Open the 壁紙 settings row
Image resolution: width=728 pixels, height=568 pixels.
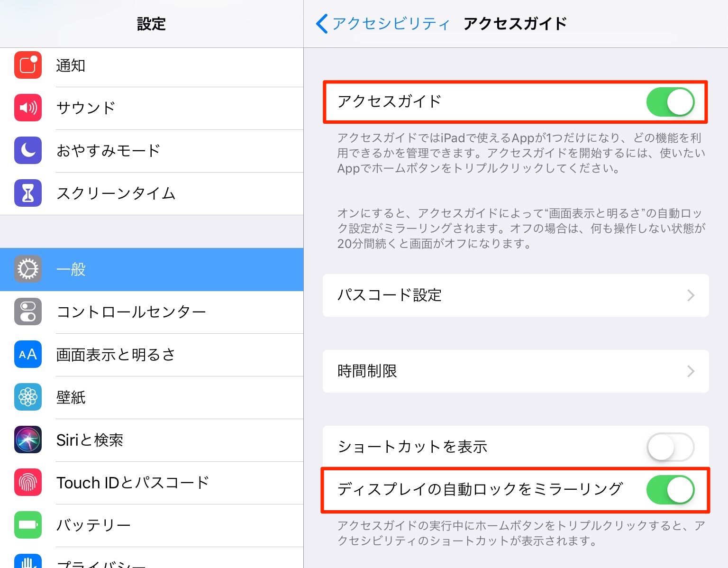click(x=152, y=397)
